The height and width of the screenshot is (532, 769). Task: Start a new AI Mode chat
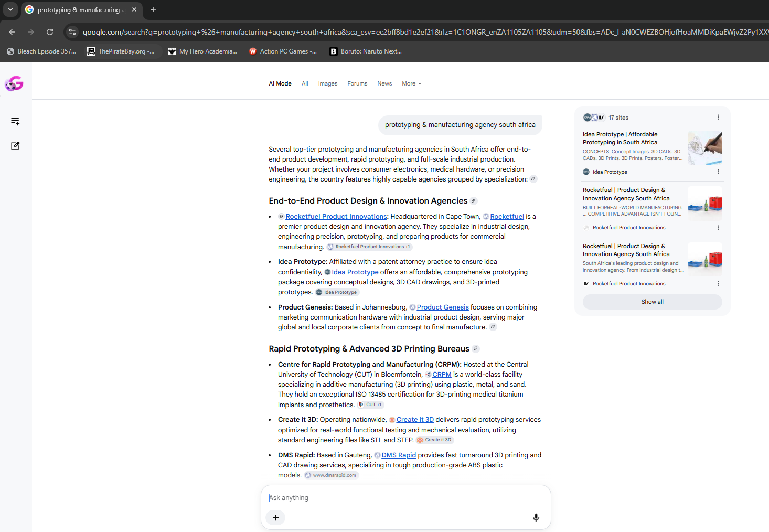coord(15,146)
